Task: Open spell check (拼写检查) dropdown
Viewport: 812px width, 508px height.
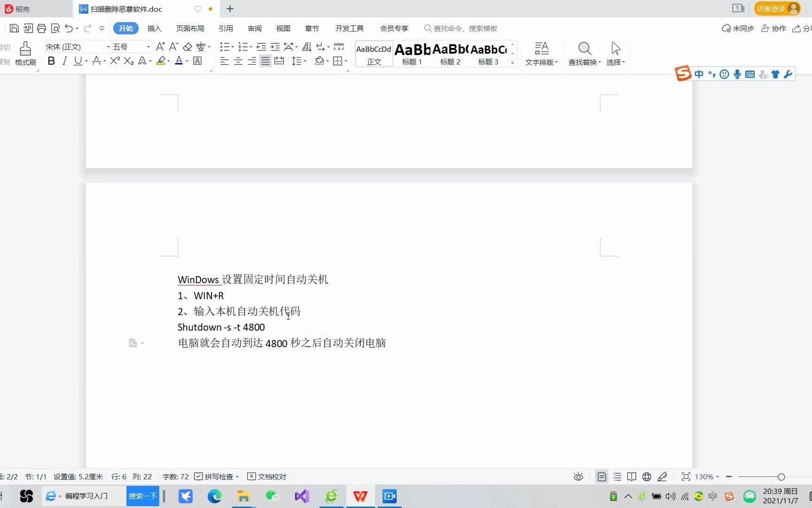Action: tap(237, 476)
